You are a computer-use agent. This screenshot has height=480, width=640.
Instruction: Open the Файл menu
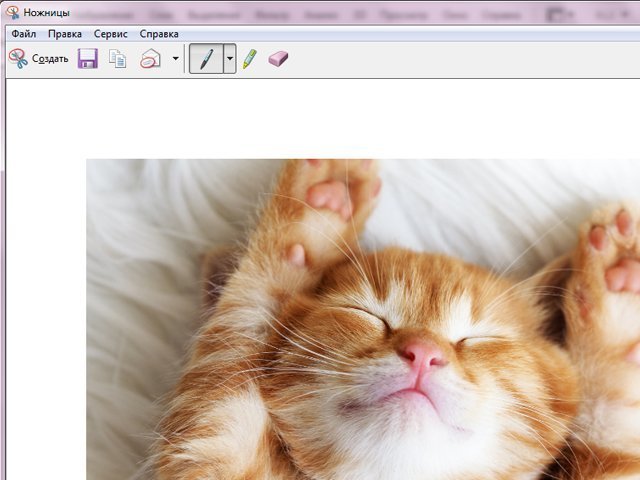(x=24, y=33)
